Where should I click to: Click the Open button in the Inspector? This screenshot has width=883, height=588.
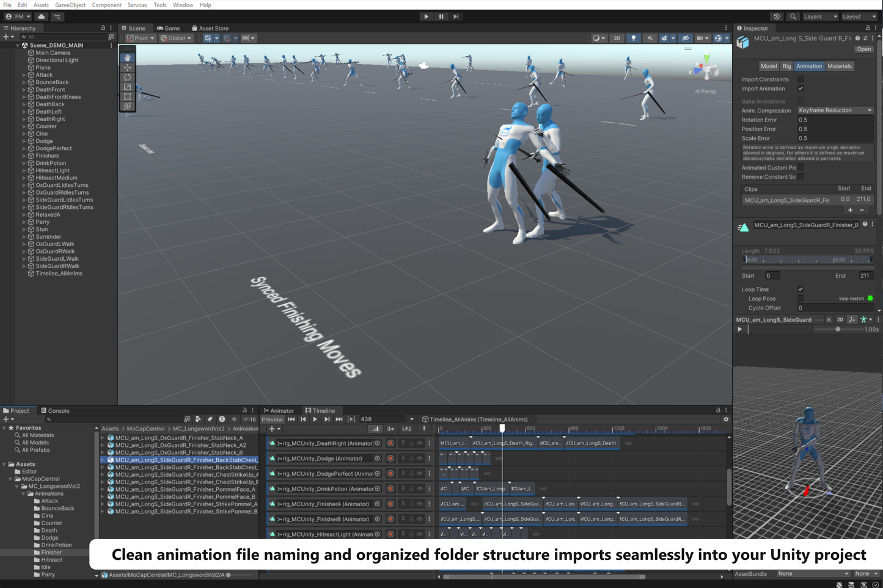(x=863, y=49)
